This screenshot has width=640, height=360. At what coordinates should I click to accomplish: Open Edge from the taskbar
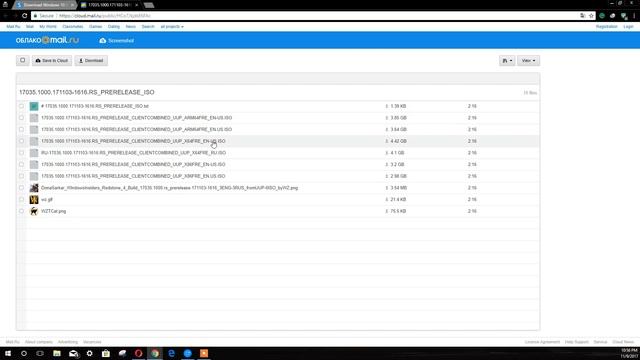171,353
